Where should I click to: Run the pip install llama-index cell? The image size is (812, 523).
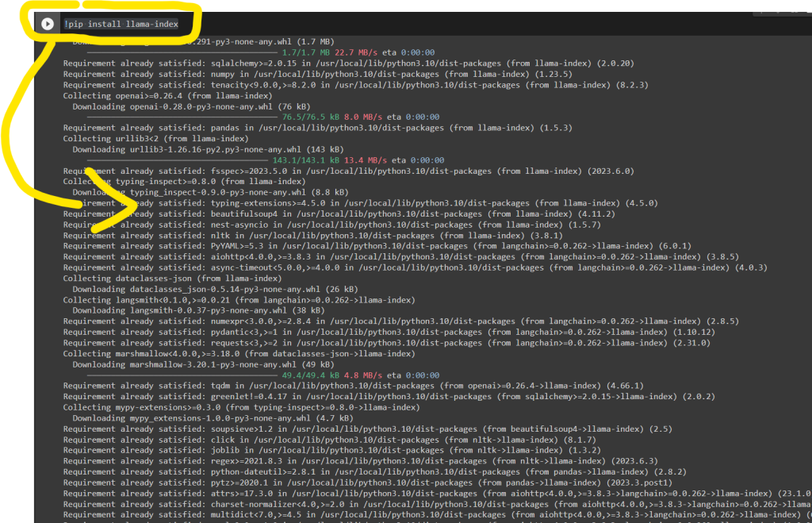pyautogui.click(x=47, y=24)
